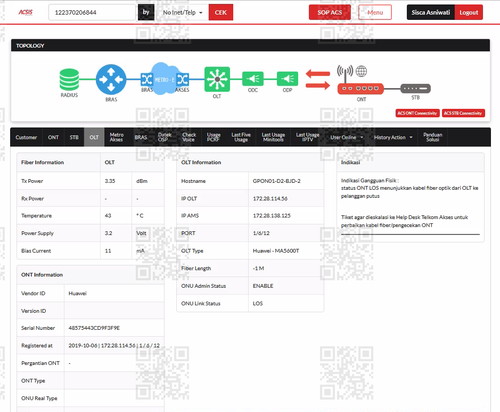
Task: Open the Last Usage Minitools tab
Action: click(x=273, y=137)
